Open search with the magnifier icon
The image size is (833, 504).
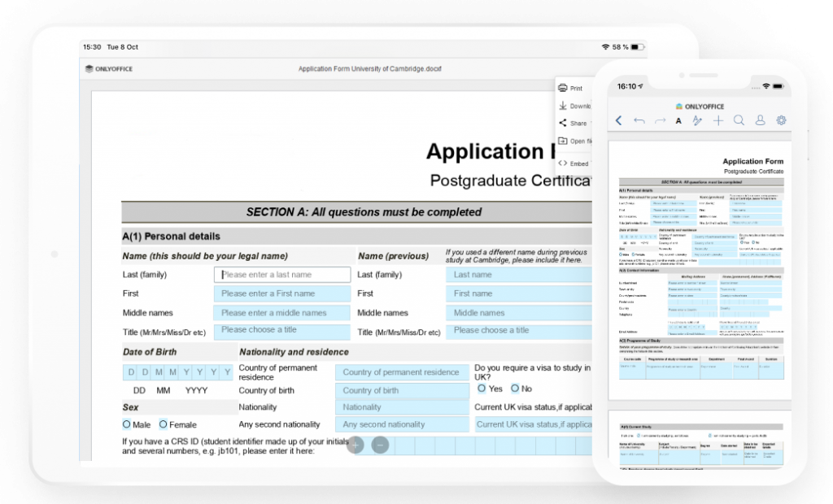739,120
